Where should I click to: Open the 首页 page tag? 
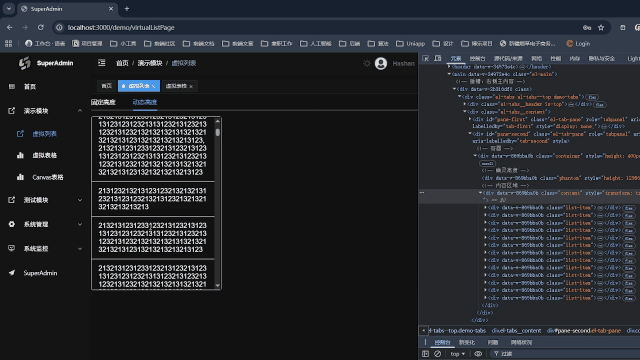click(x=107, y=86)
